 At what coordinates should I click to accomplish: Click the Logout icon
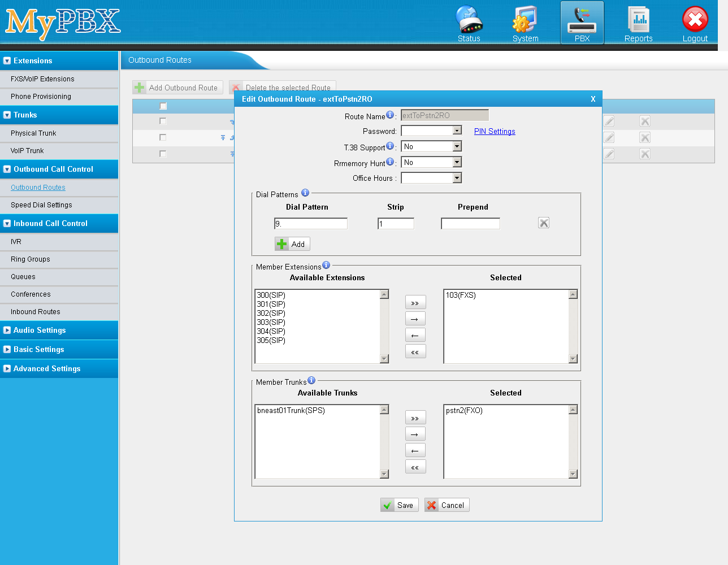coord(695,23)
